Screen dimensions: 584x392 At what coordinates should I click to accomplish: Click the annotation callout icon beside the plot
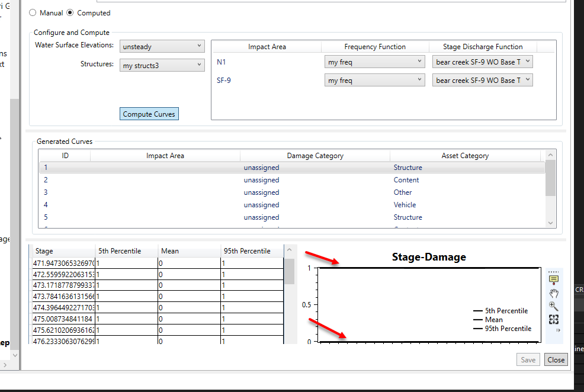tap(553, 279)
